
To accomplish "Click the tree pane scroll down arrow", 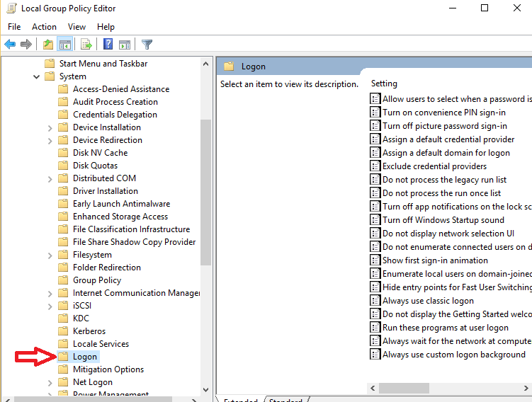I will point(205,389).
